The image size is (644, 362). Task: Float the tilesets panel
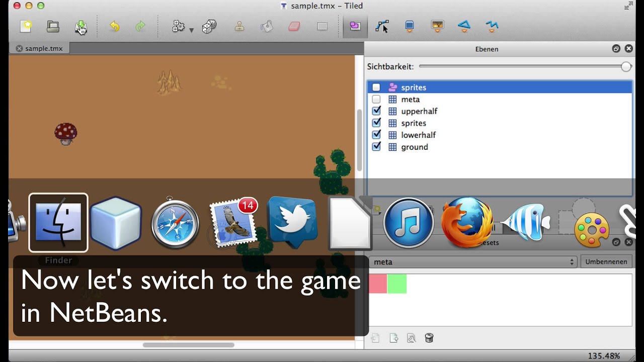click(616, 242)
